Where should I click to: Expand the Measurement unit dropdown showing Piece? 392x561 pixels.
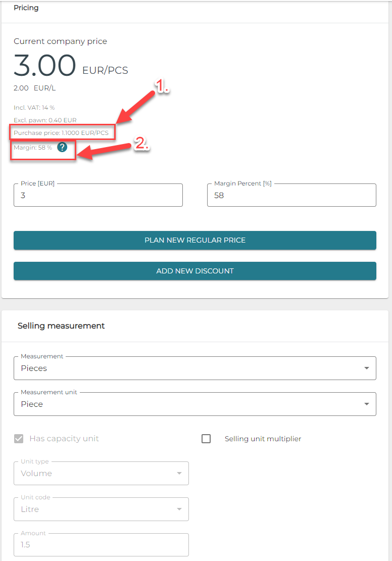[x=194, y=404]
